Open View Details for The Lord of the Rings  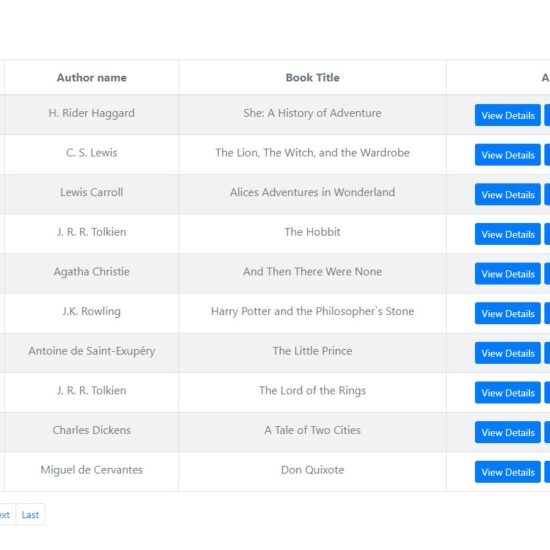508,393
